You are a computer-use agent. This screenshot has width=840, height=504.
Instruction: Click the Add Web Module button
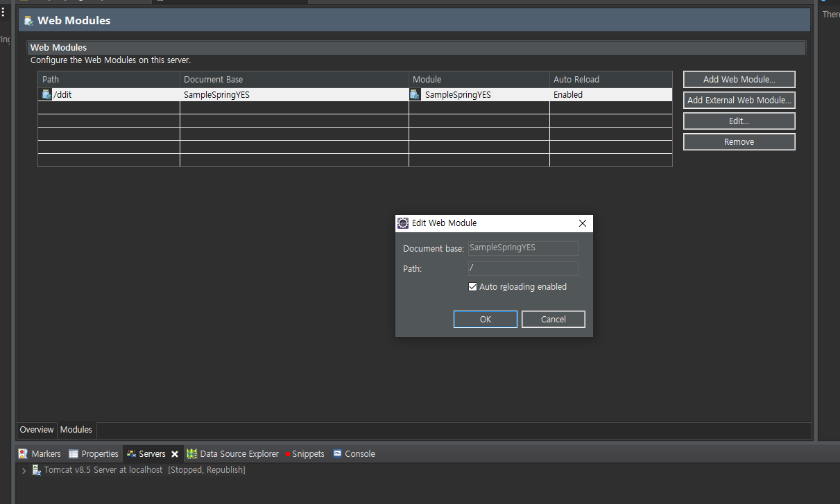tap(739, 79)
